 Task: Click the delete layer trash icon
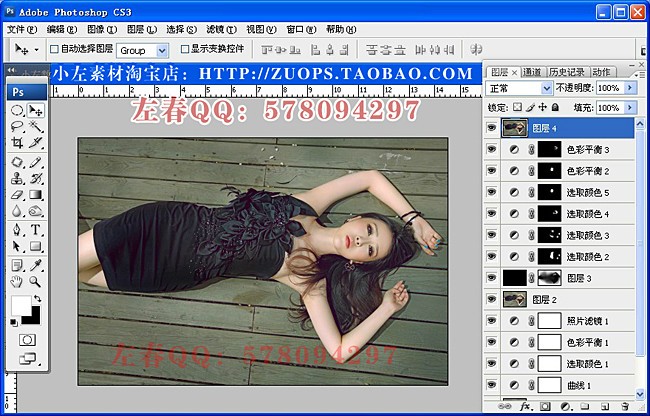[x=625, y=406]
